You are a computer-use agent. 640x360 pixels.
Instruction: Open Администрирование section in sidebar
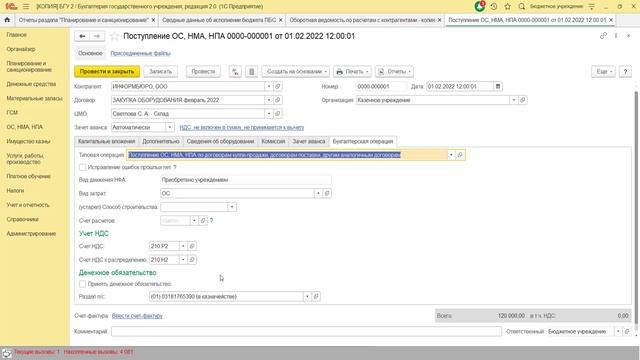[31, 233]
